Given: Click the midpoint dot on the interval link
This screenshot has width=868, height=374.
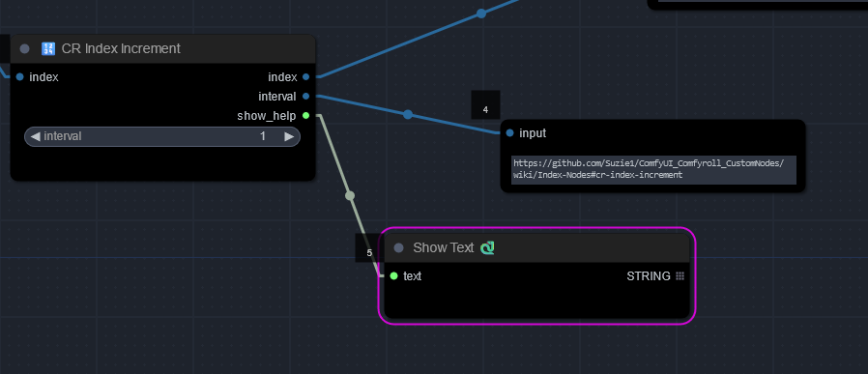Looking at the screenshot, I should click(x=408, y=115).
